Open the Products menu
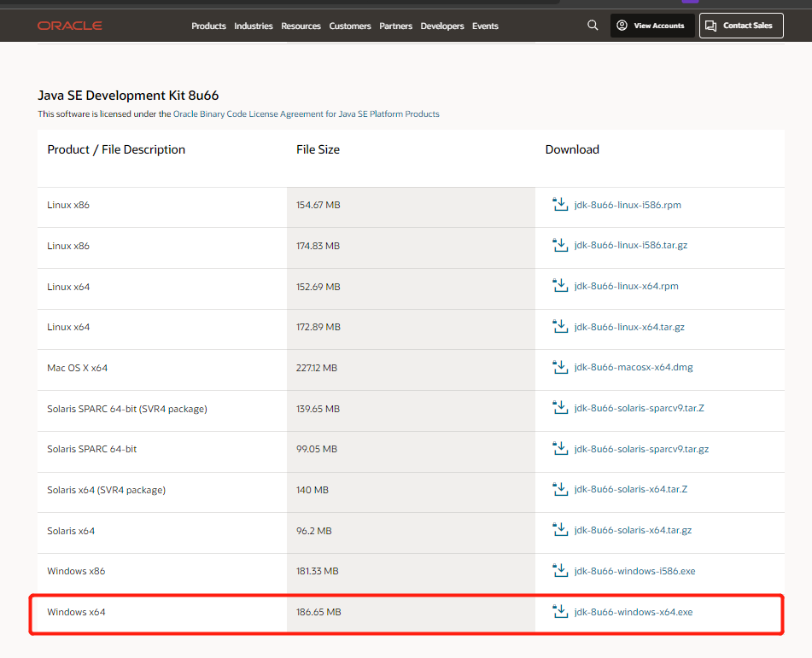 pos(208,26)
